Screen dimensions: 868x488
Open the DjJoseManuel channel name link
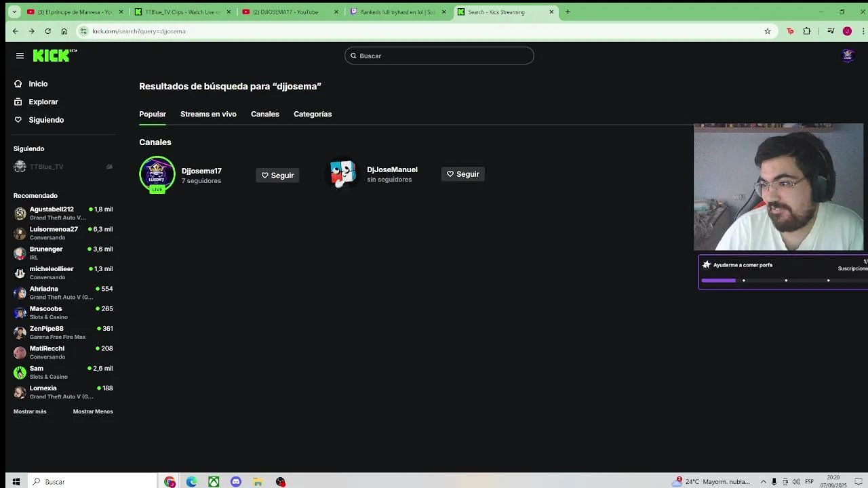392,169
